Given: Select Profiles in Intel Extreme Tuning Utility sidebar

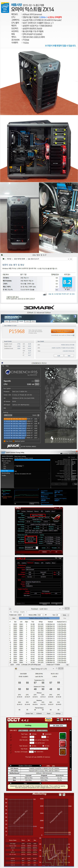Looking at the screenshot, I should click(4, 475).
